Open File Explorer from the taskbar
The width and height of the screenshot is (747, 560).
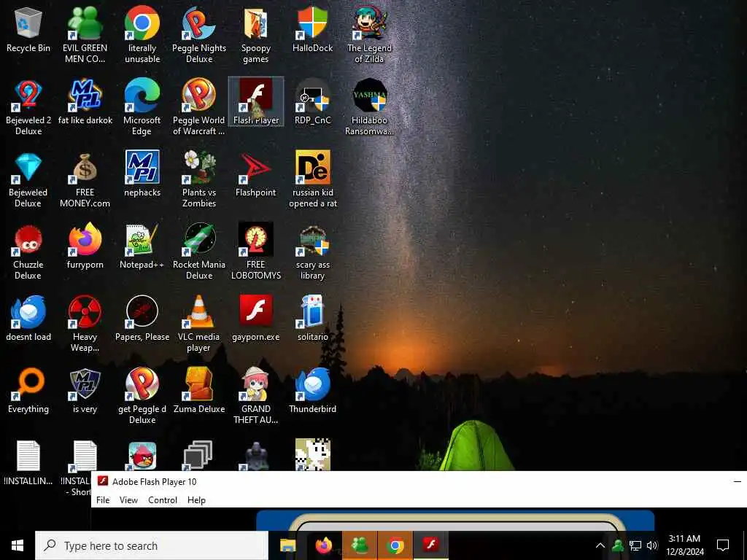tap(287, 545)
